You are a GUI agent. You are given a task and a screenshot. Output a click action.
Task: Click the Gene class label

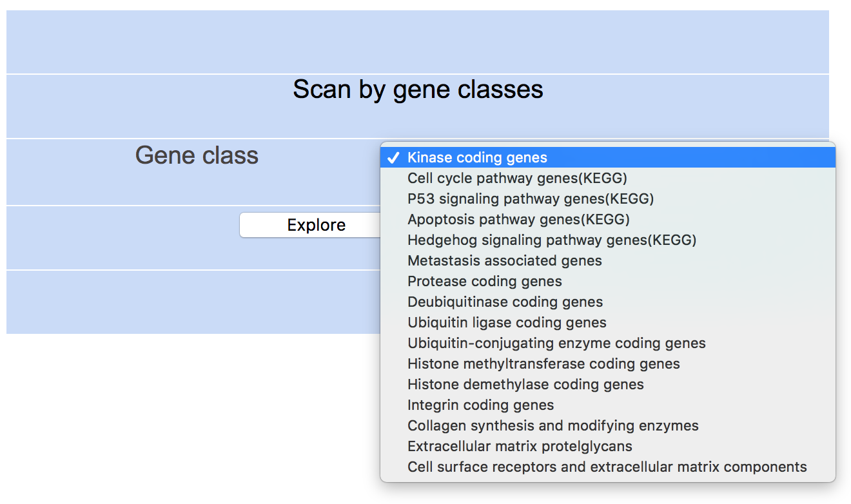coord(197,155)
